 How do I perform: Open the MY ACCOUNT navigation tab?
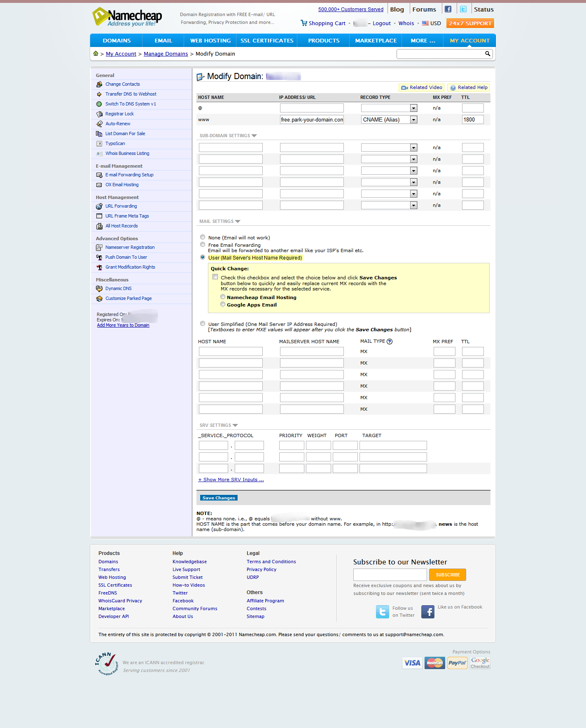point(470,40)
